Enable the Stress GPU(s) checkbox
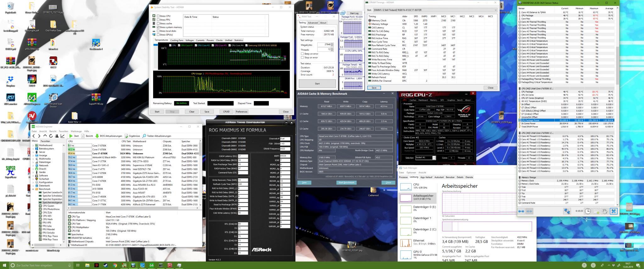This screenshot has width=644, height=269. click(x=158, y=35)
